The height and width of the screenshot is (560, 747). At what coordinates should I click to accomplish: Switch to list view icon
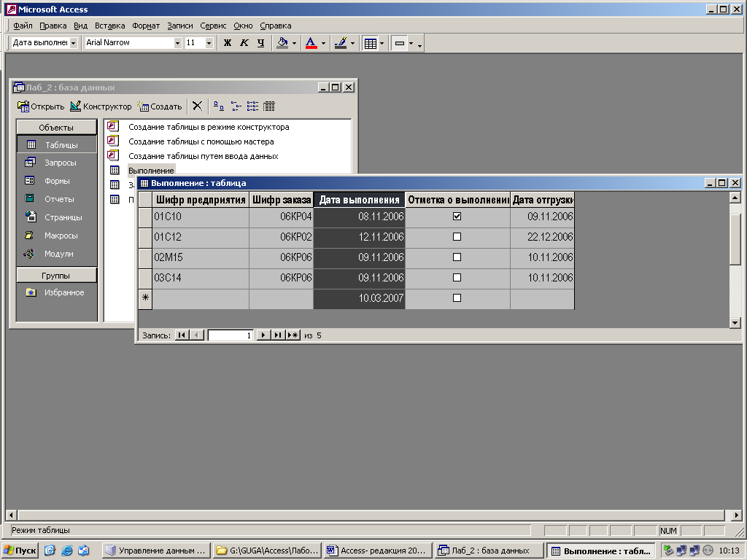coord(252,106)
